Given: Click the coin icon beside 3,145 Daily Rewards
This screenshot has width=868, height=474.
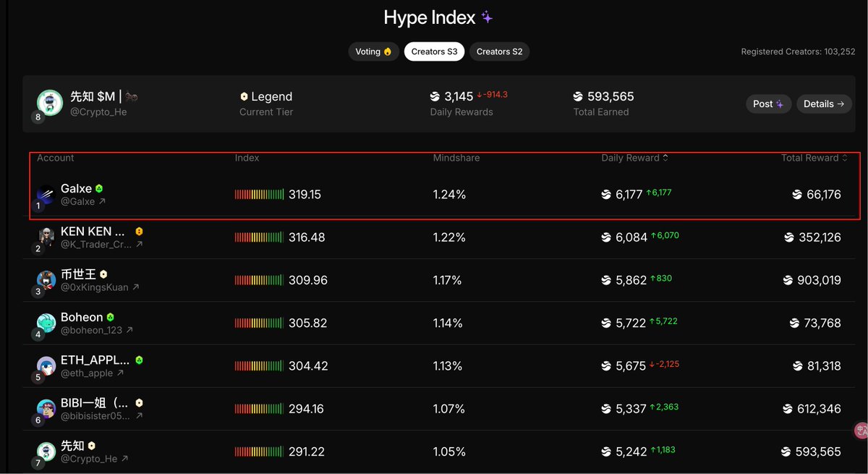Looking at the screenshot, I should [x=435, y=96].
